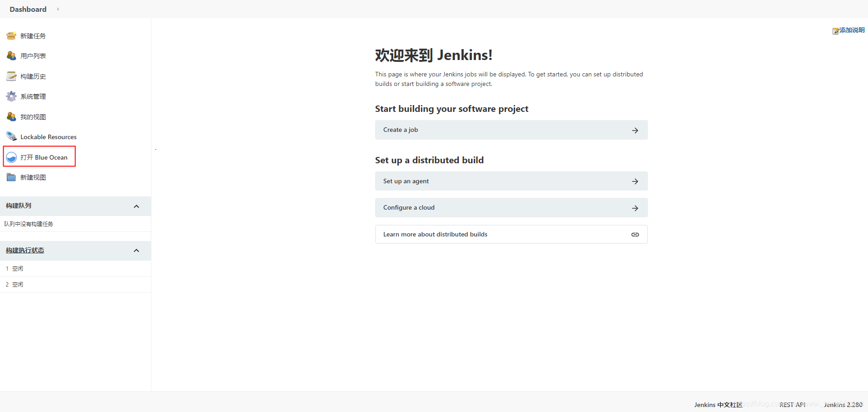Click the breadcrumb arrow next to Dashboard

[58, 9]
